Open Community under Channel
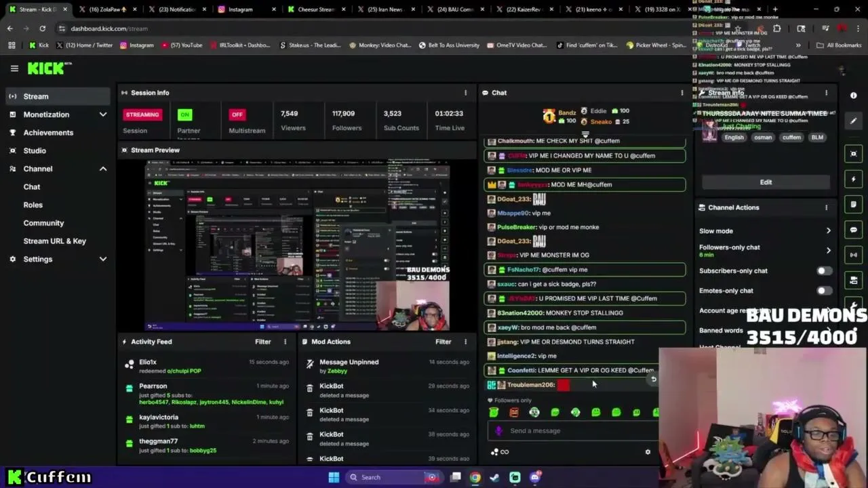 43,223
